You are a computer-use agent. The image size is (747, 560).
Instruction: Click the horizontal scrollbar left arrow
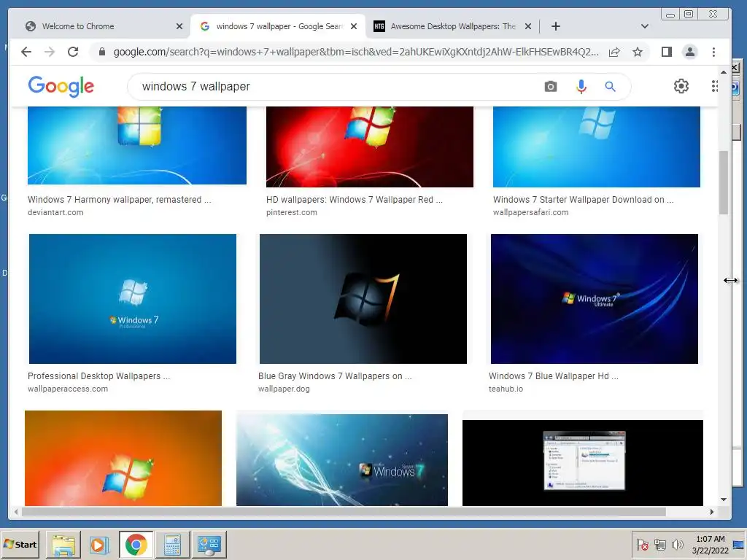[16, 512]
